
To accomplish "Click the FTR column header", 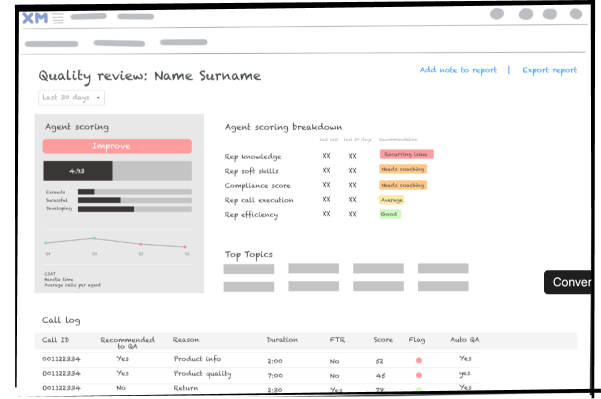I will [x=337, y=340].
